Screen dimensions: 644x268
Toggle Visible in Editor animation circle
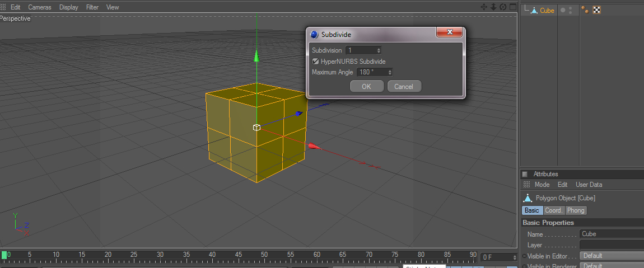coord(524,256)
